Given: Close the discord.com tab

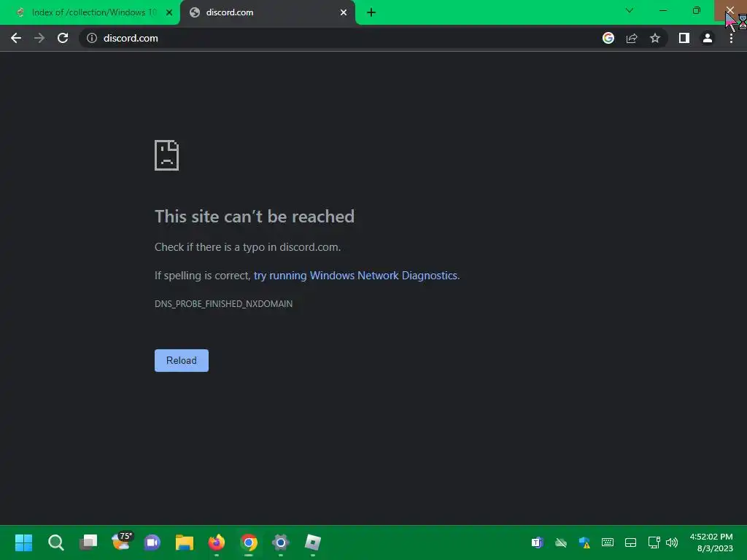Looking at the screenshot, I should click(344, 12).
